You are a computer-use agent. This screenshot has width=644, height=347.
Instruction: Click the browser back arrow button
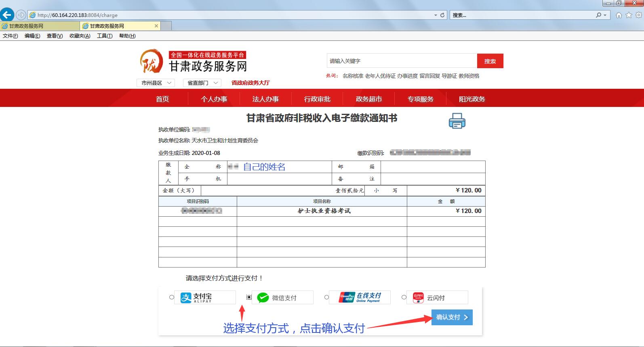tap(7, 15)
